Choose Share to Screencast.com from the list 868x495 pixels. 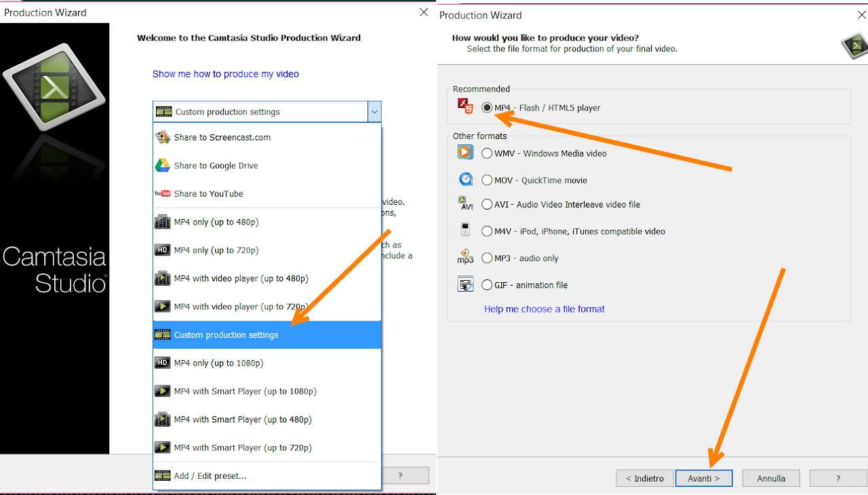pos(267,137)
